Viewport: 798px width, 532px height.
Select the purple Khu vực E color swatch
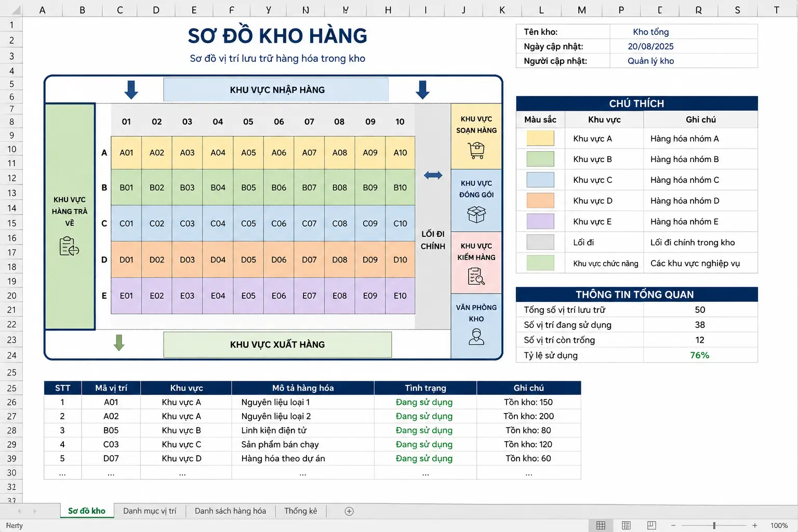540,221
